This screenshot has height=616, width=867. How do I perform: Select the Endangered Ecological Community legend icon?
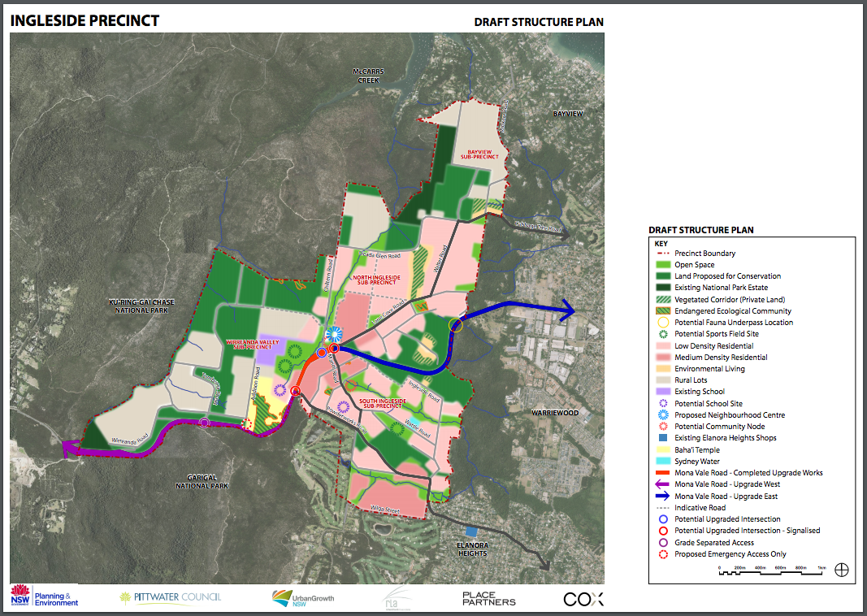pyautogui.click(x=663, y=310)
